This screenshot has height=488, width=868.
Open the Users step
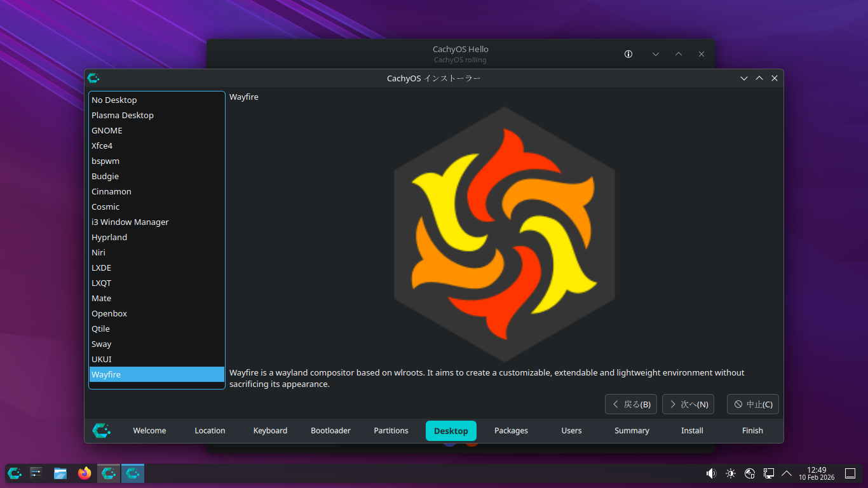pyautogui.click(x=571, y=431)
